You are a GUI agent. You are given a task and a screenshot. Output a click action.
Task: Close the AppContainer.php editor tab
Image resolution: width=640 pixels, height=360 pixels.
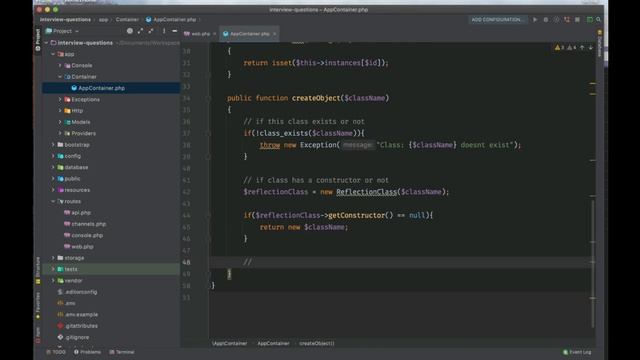pos(274,34)
